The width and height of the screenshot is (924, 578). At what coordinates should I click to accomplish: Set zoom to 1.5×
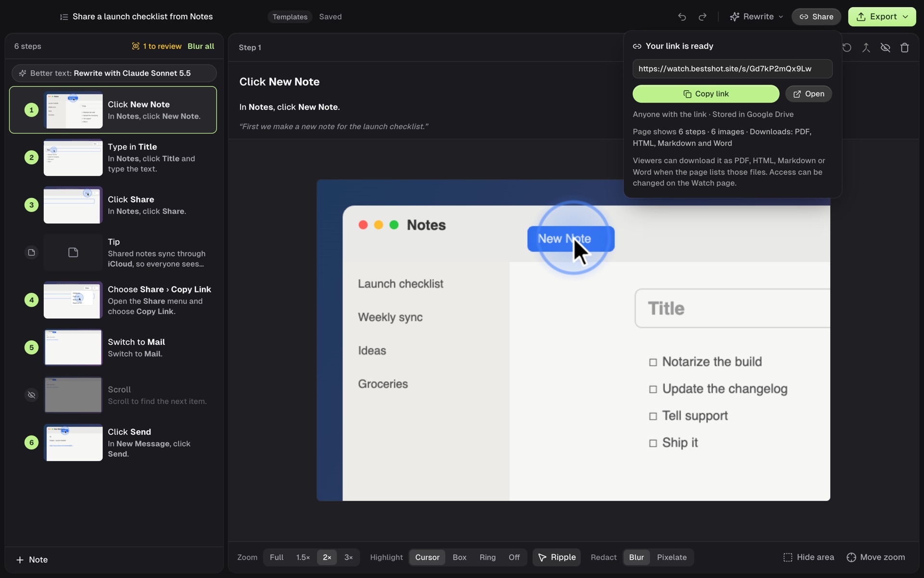pyautogui.click(x=303, y=557)
